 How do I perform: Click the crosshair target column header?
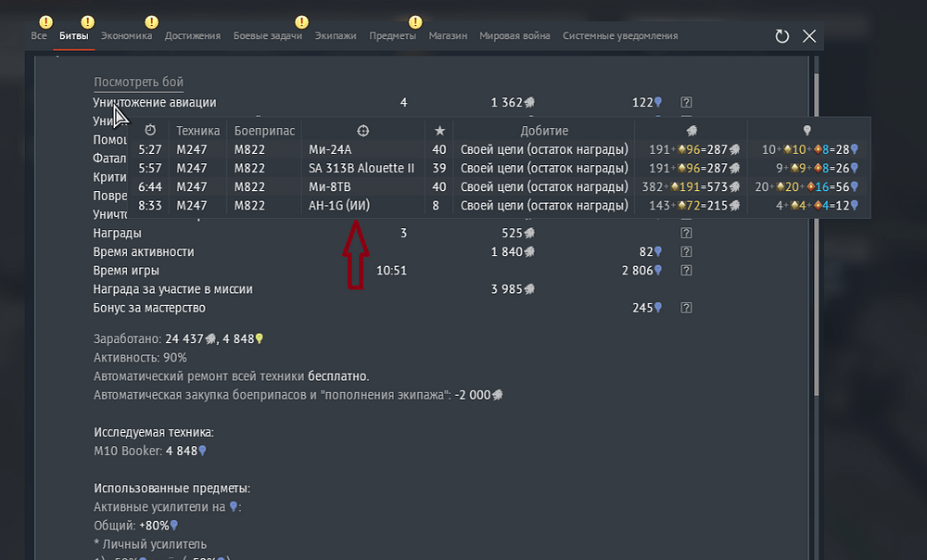point(362,131)
